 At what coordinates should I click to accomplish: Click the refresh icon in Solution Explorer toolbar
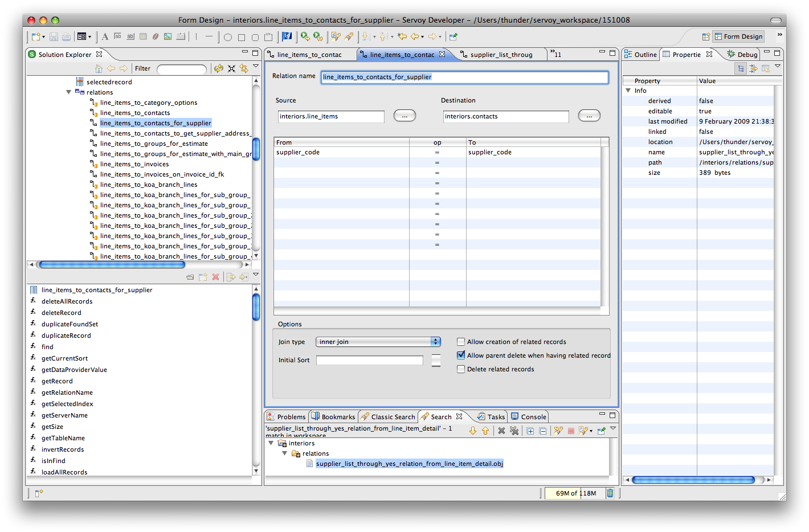coord(219,68)
